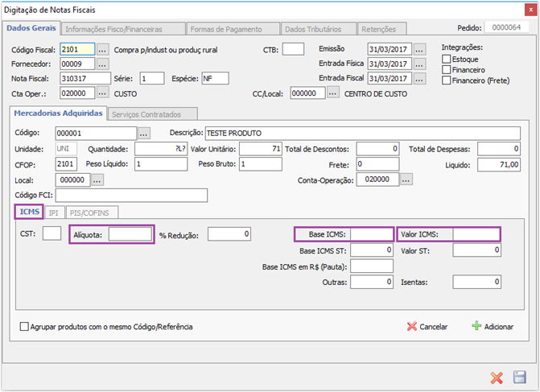The image size is (540, 392).
Task: Focus the CFOP input field
Action: (66, 164)
